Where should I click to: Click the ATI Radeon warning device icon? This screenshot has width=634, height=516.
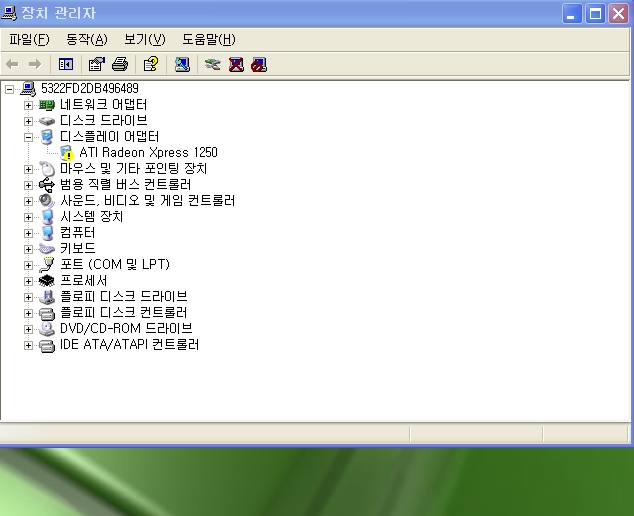pyautogui.click(x=67, y=153)
